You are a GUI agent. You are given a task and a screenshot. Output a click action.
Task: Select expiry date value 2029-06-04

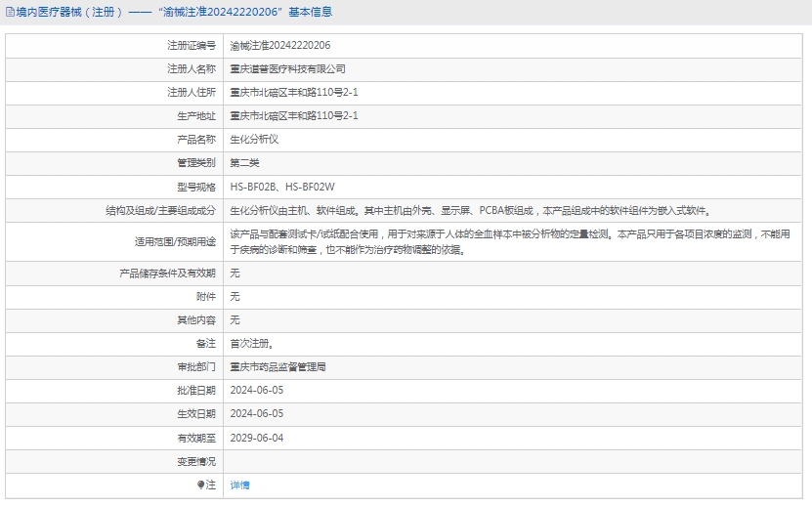point(256,438)
